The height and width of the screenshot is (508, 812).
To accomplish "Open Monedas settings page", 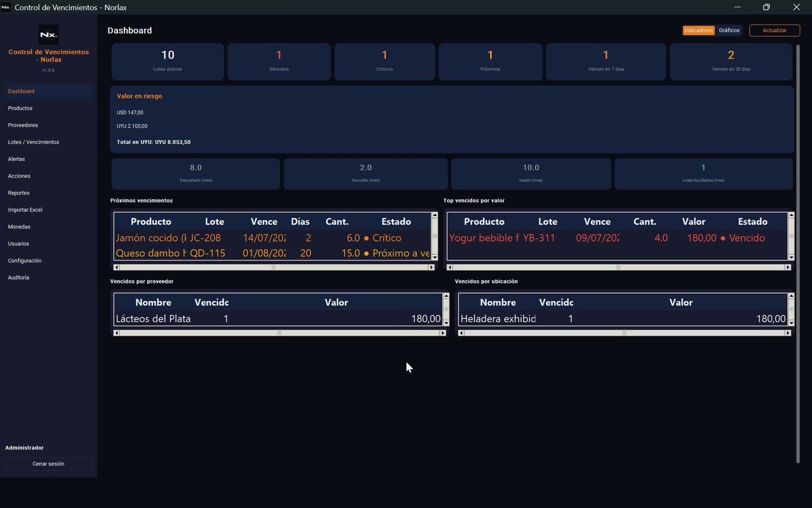I will pyautogui.click(x=49, y=227).
